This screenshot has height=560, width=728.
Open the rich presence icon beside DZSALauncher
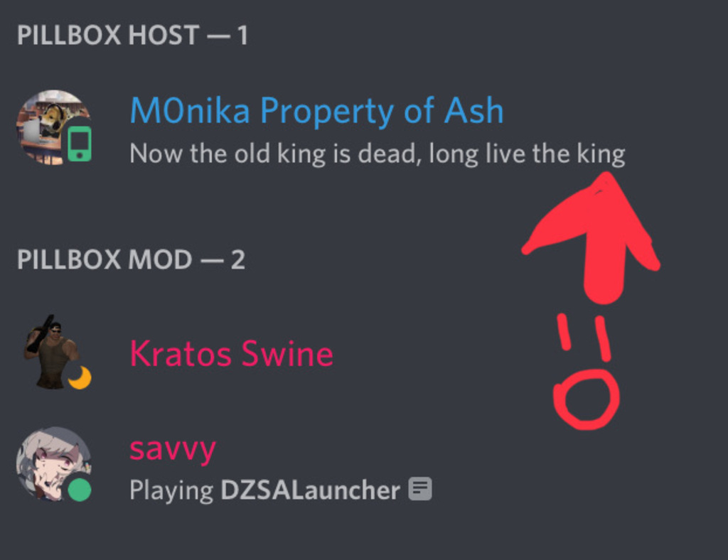[x=420, y=489]
